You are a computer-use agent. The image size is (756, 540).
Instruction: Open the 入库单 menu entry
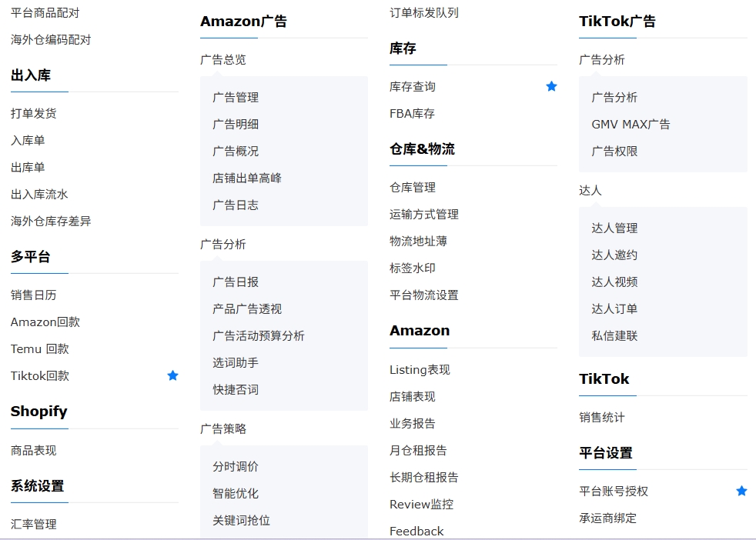pos(28,141)
